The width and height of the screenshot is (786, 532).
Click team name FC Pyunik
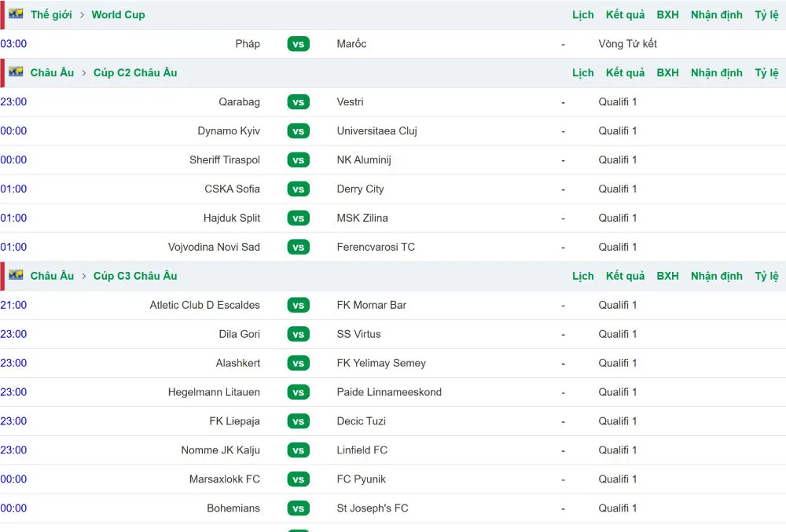point(362,480)
